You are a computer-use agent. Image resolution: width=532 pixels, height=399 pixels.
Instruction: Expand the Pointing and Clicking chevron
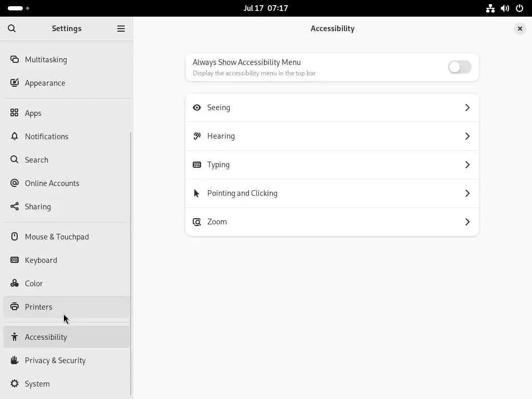click(x=467, y=193)
